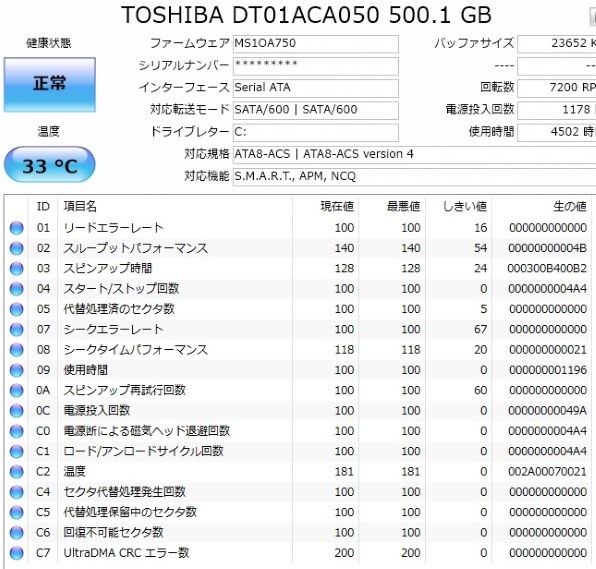This screenshot has height=569, width=596.
Task: Select the スピンアップ時間 attribute name
Action: (108, 269)
